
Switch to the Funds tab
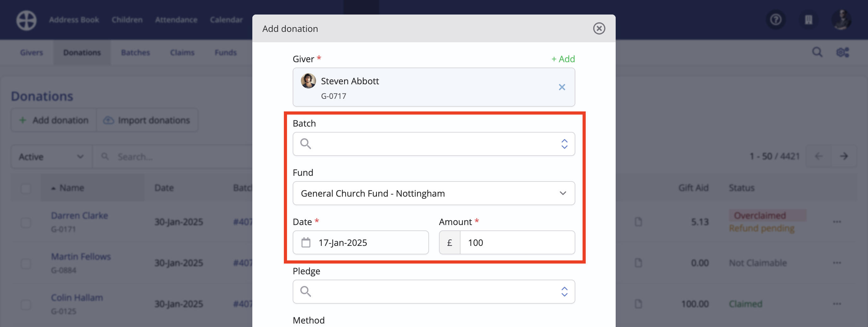(226, 53)
